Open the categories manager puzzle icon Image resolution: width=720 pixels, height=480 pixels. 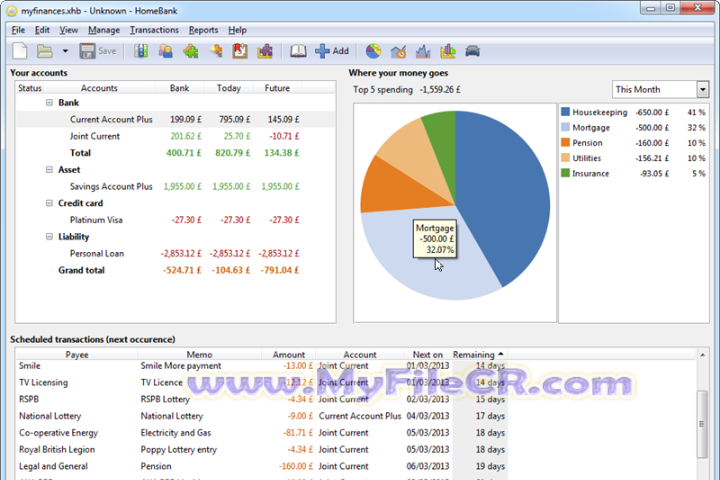pos(191,51)
